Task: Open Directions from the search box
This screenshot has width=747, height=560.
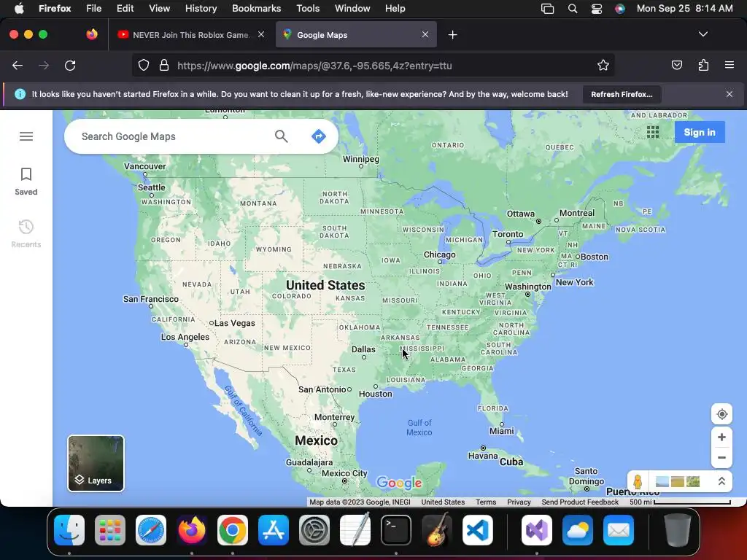Action: [318, 136]
